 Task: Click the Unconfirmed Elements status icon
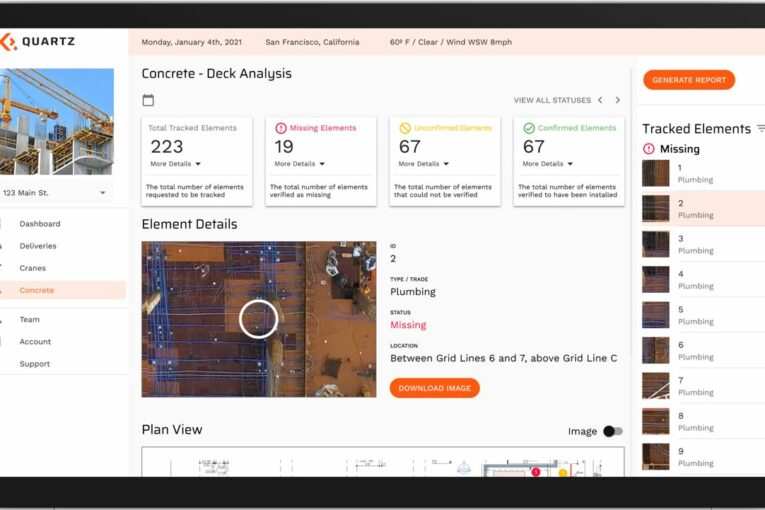pyautogui.click(x=405, y=128)
